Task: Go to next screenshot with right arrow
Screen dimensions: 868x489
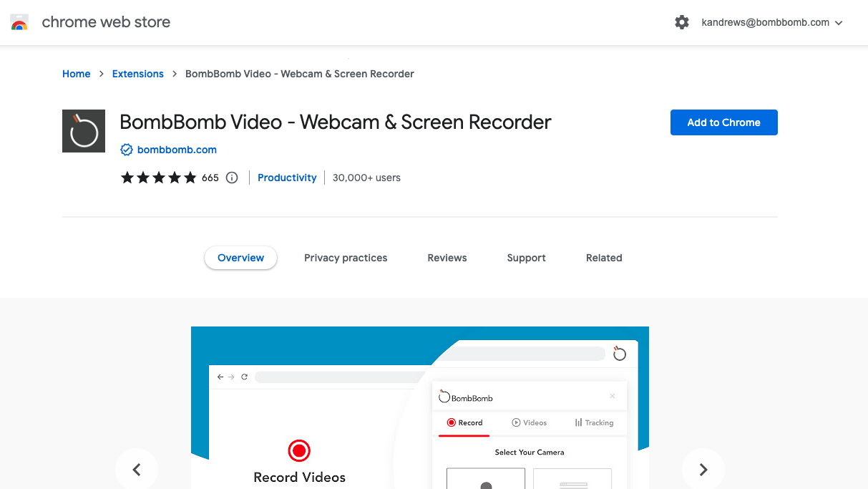Action: [x=703, y=470]
